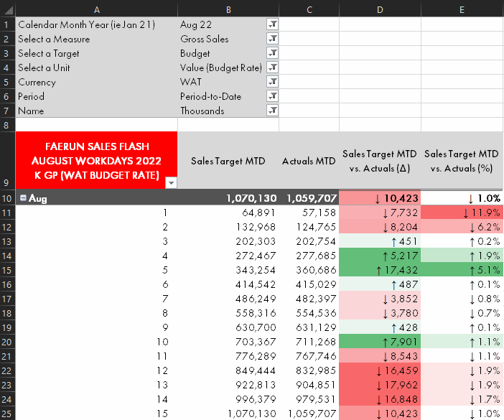The width and height of the screenshot is (504, 420).
Task: Select row 8 header
Action: [x=7, y=125]
